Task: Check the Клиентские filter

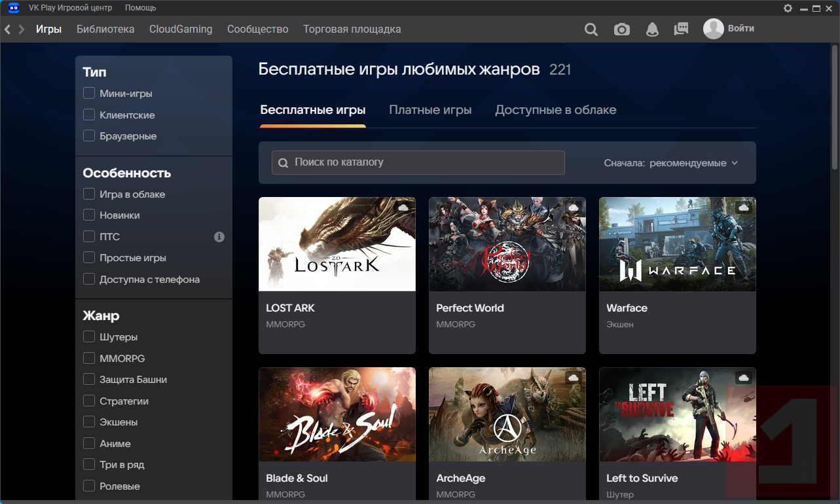Action: tap(89, 115)
